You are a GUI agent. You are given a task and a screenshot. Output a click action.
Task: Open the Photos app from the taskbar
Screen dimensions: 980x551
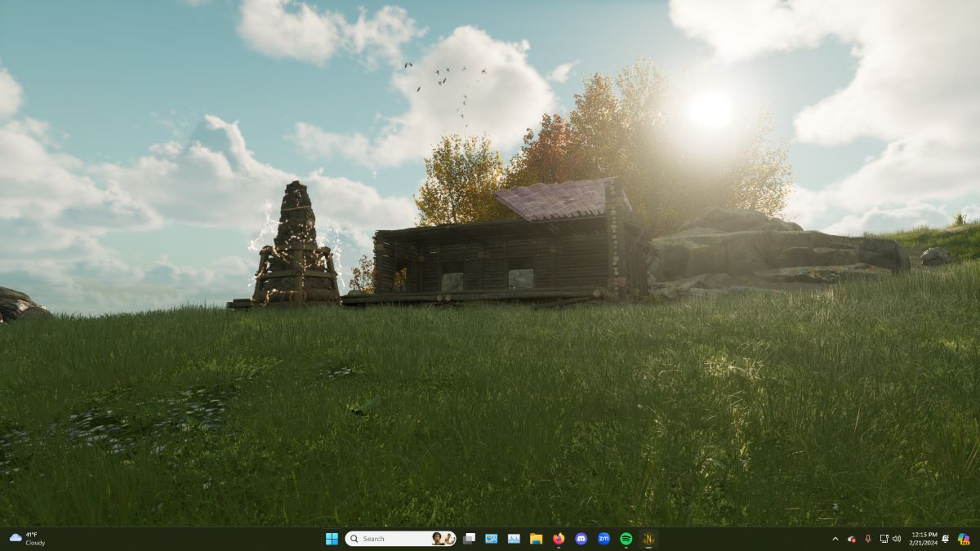point(491,539)
